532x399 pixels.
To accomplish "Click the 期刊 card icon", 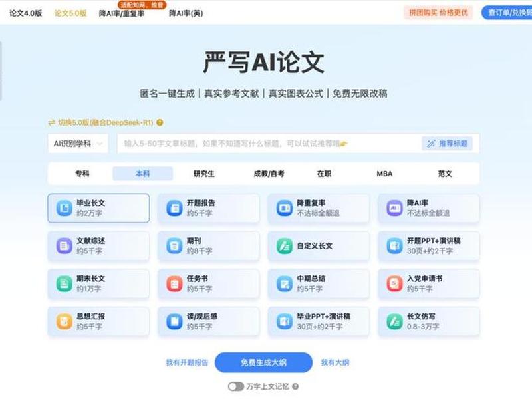I will (174, 246).
